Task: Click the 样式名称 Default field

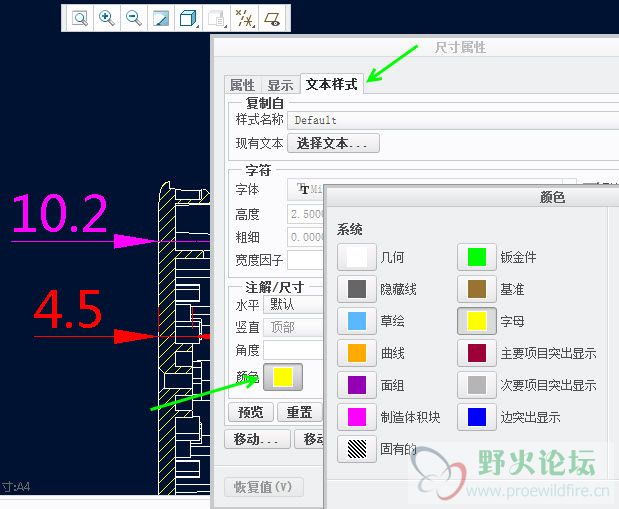Action: pyautogui.click(x=453, y=120)
